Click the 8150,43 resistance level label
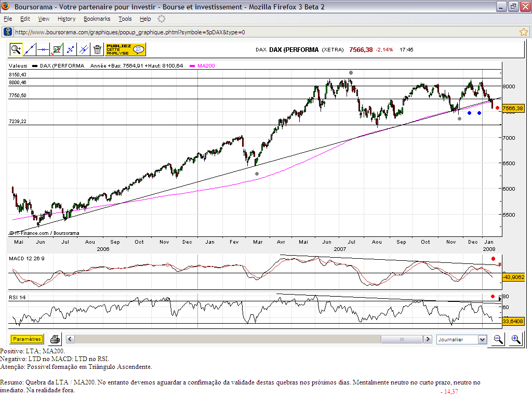This screenshot has width=532, height=399. [18, 75]
